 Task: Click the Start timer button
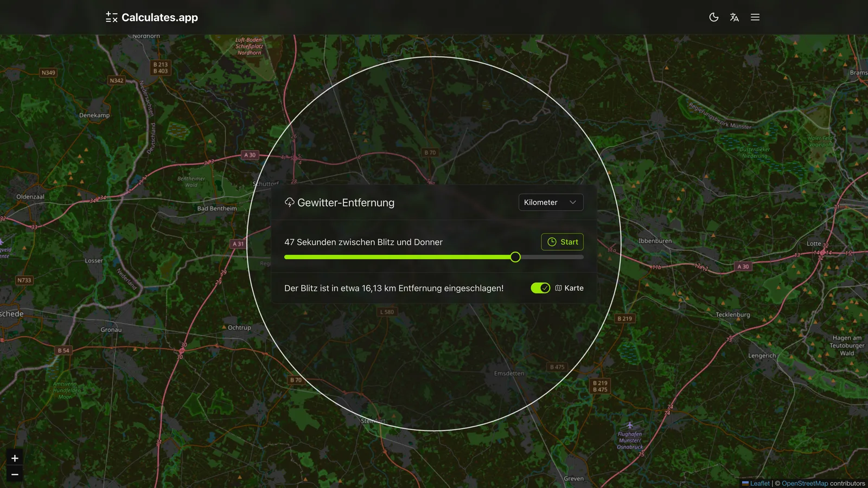coord(562,242)
